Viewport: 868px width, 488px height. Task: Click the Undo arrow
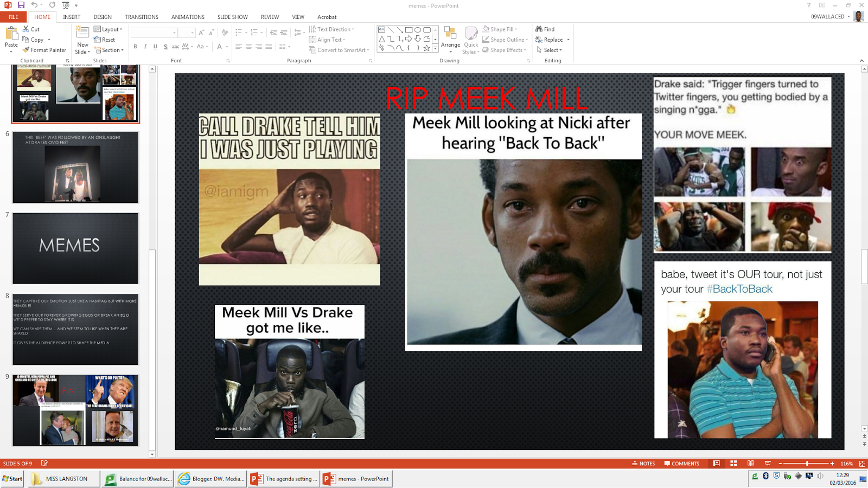34,5
